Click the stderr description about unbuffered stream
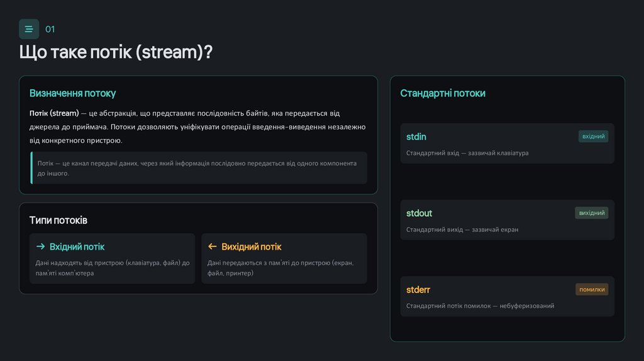This screenshot has height=361, width=644. (480, 306)
